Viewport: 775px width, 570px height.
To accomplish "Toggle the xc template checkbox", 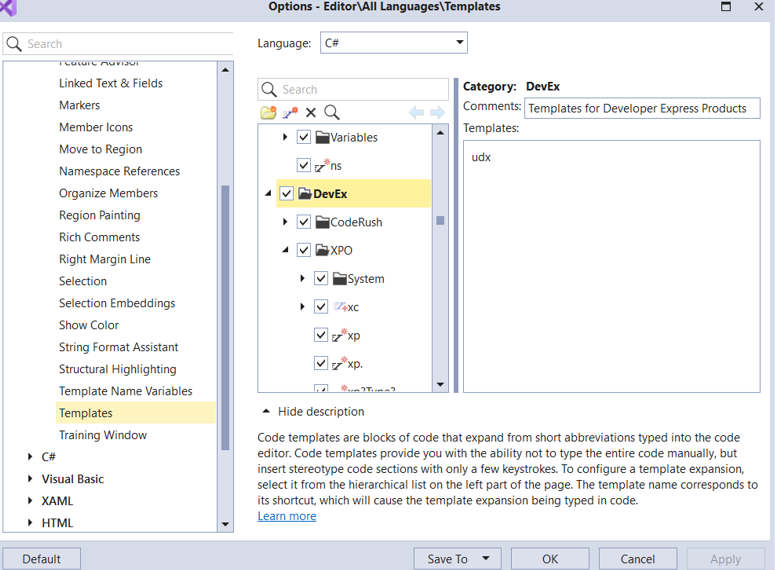I will pyautogui.click(x=321, y=307).
